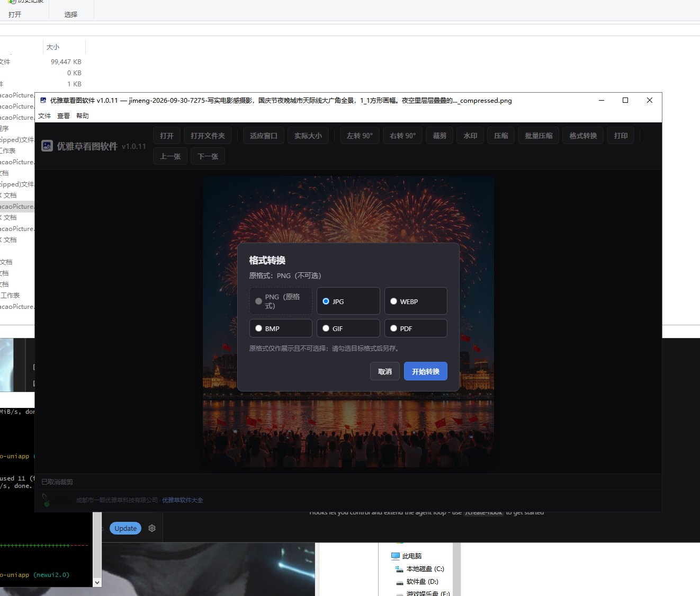The width and height of the screenshot is (700, 596).
Task: Open the 优雅草软件大全 link
Action: (183, 500)
